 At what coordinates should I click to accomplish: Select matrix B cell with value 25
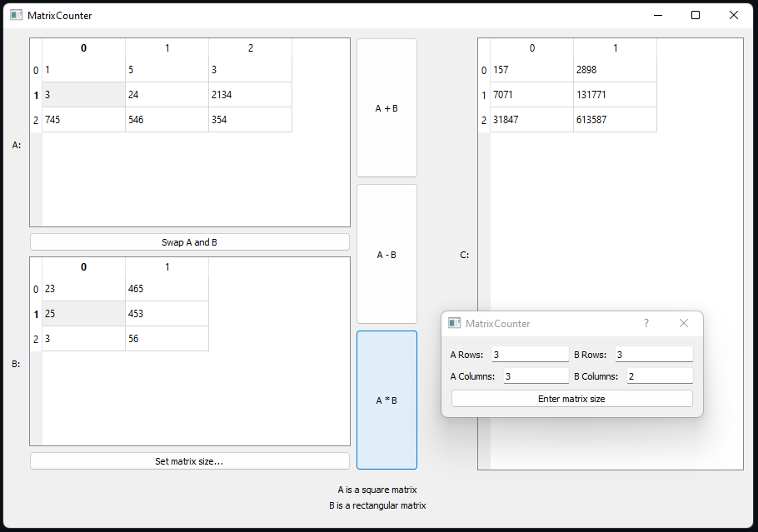83,314
